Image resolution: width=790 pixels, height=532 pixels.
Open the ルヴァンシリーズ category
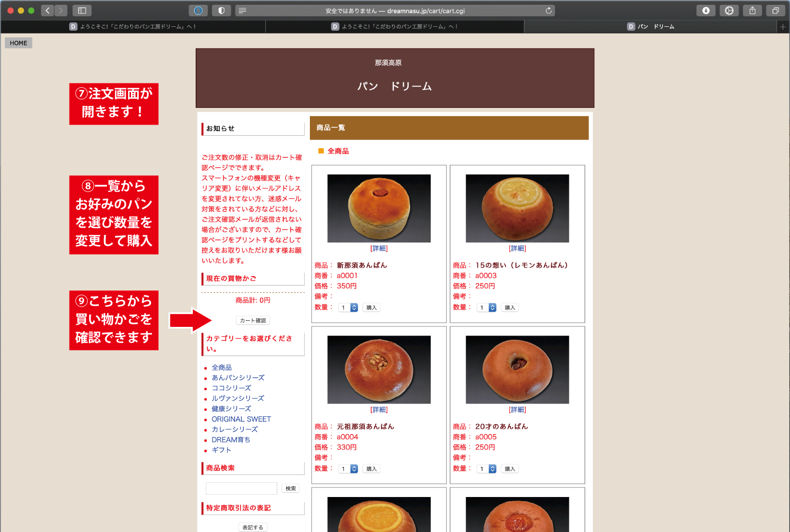[238, 398]
